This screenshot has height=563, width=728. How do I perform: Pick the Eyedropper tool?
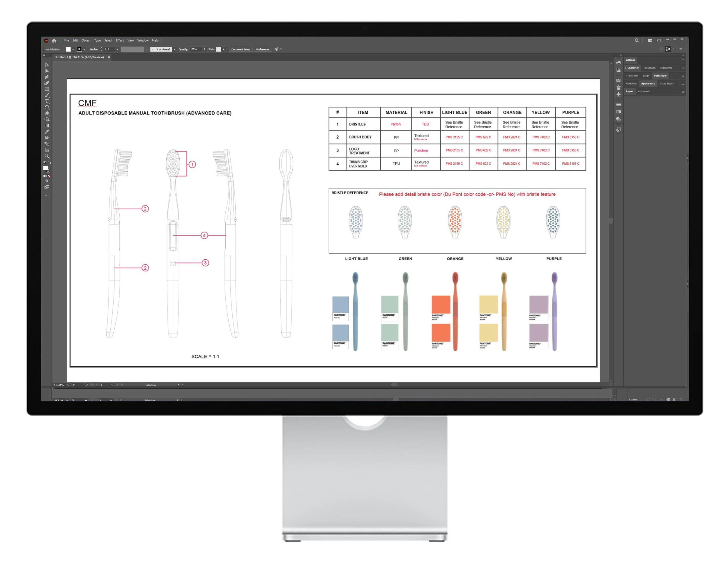pos(47,132)
